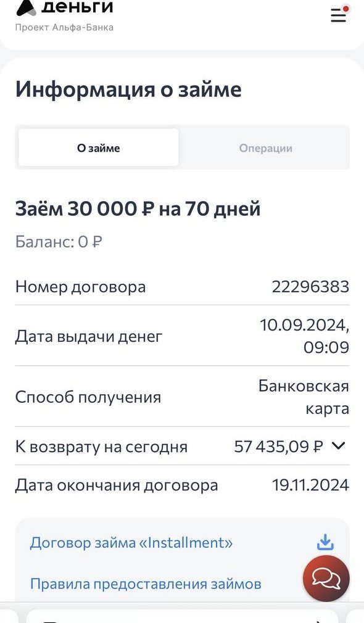Image resolution: width=364 pixels, height=623 pixels.
Task: Click the red notification dot on the menu
Action: click(345, 9)
